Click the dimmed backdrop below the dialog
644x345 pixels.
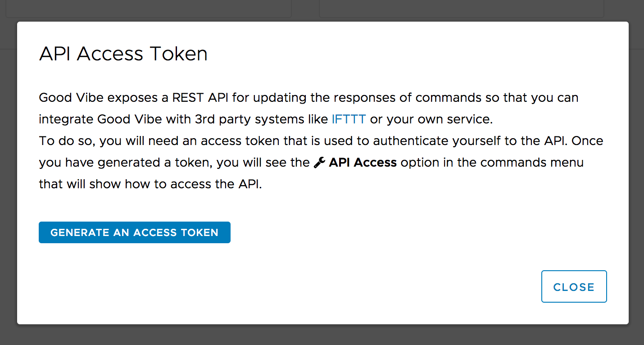(x=322, y=335)
